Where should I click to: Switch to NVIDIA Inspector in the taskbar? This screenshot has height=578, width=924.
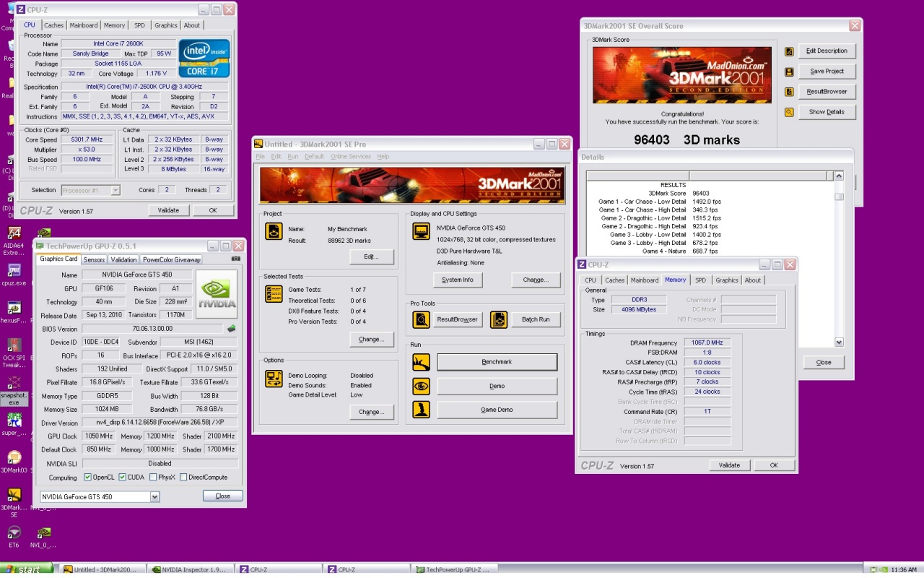190,570
